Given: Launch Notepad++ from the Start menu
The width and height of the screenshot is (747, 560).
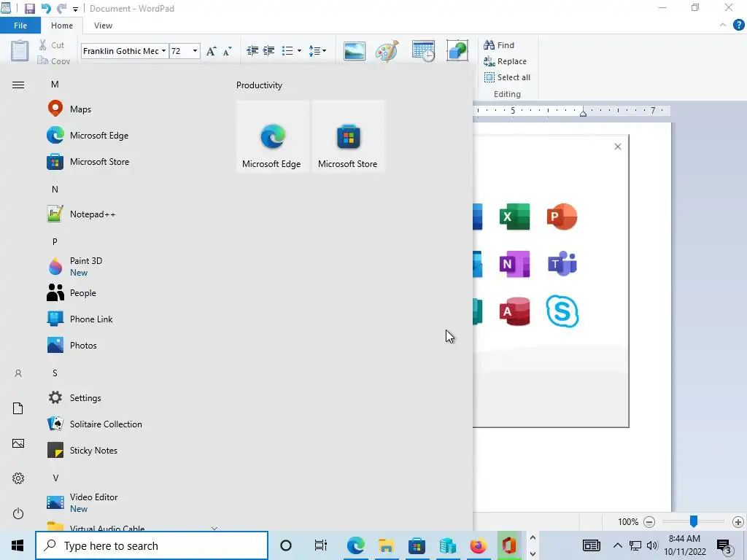Looking at the screenshot, I should coord(81,214).
